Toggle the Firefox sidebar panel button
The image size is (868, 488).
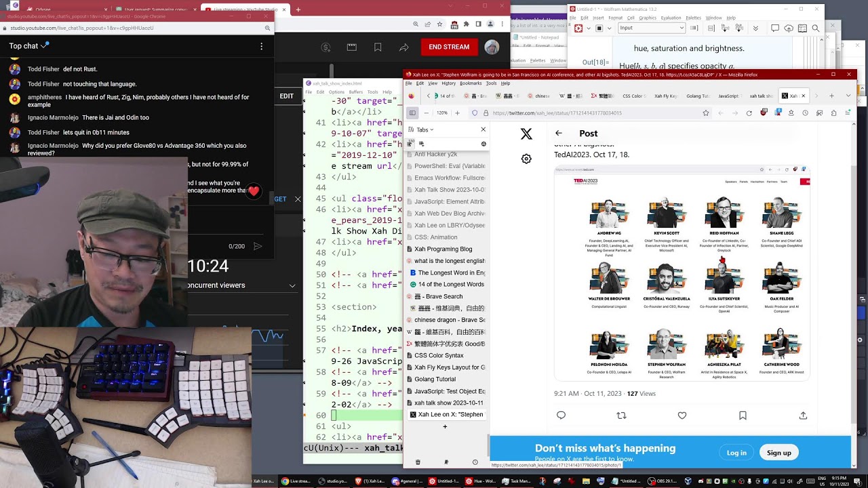(412, 113)
